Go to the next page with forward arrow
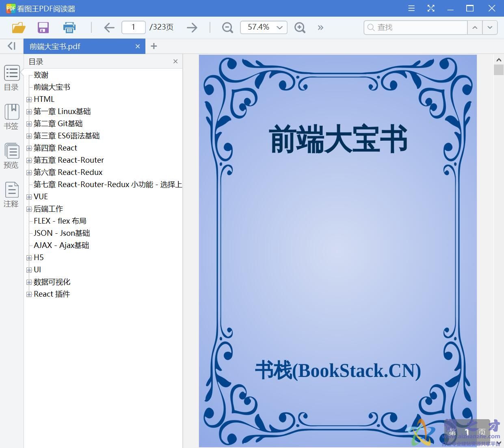 tap(192, 27)
